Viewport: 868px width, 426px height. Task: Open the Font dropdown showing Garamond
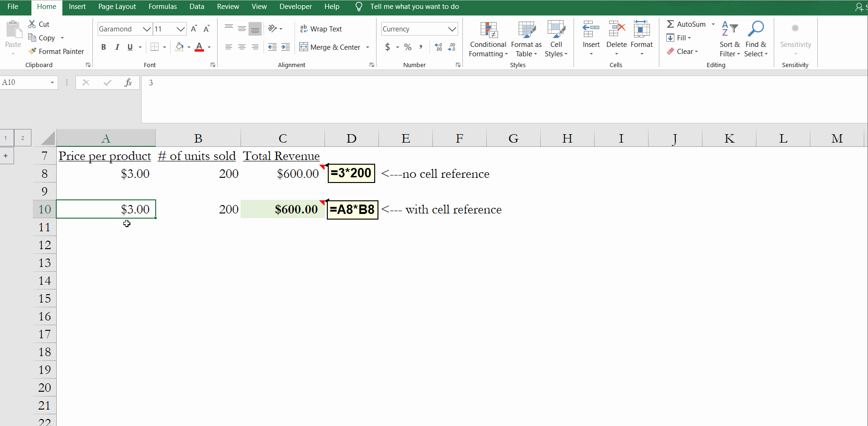point(124,29)
